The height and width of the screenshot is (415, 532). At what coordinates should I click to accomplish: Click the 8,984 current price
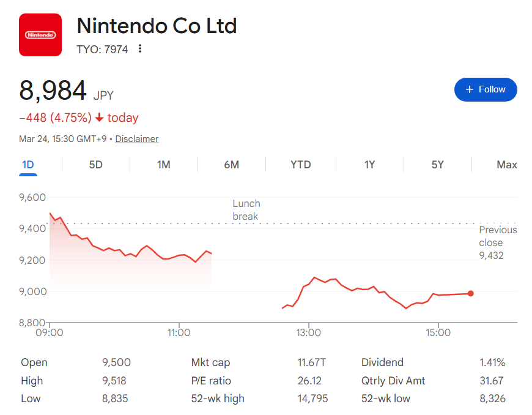click(53, 91)
